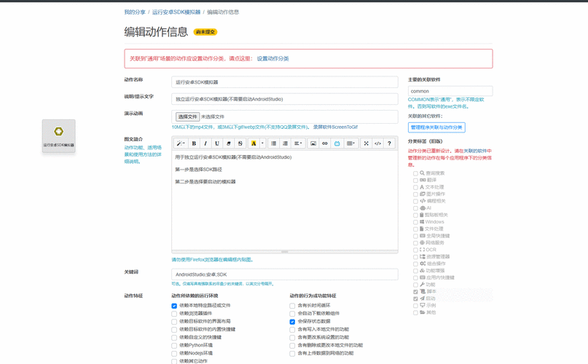The width and height of the screenshot is (588, 364).
Task: Check 含有长时间循环
Action: 292,306
